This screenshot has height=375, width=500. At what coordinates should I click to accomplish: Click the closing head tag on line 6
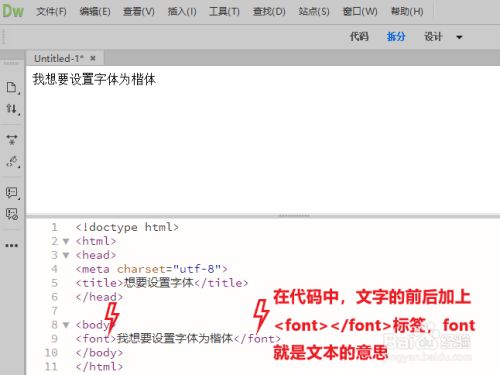(99, 297)
